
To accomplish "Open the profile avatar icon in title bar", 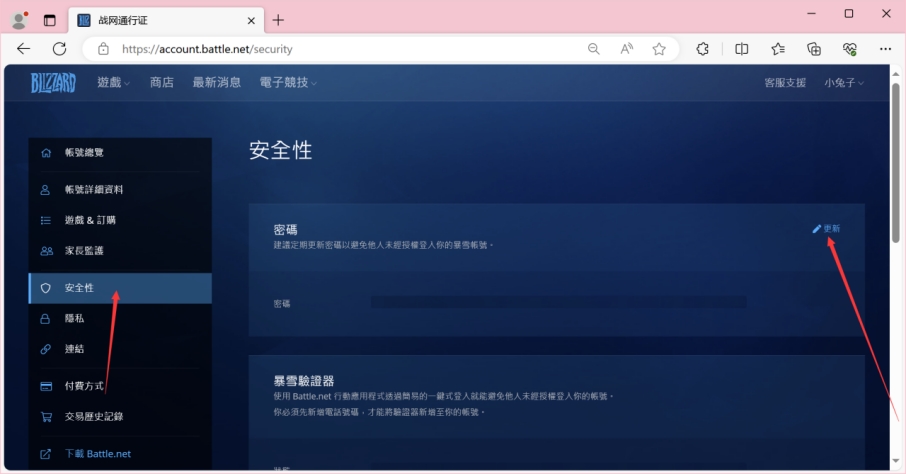I will click(19, 20).
